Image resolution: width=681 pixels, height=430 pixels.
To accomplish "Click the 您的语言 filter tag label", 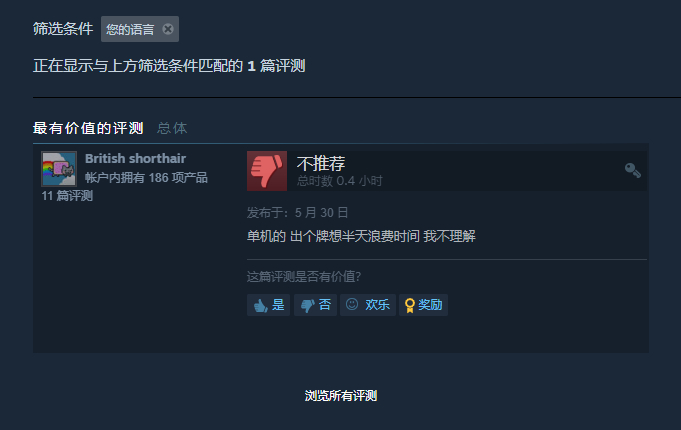I will 130,29.
